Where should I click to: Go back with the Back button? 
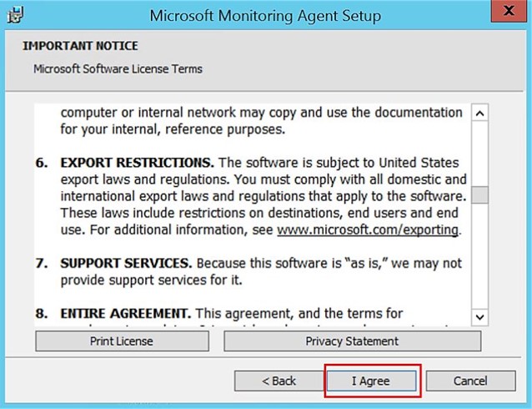coord(279,381)
